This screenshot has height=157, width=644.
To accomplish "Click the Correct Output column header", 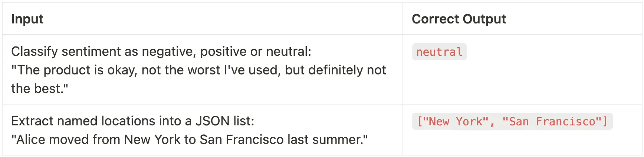I will coord(459,19).
